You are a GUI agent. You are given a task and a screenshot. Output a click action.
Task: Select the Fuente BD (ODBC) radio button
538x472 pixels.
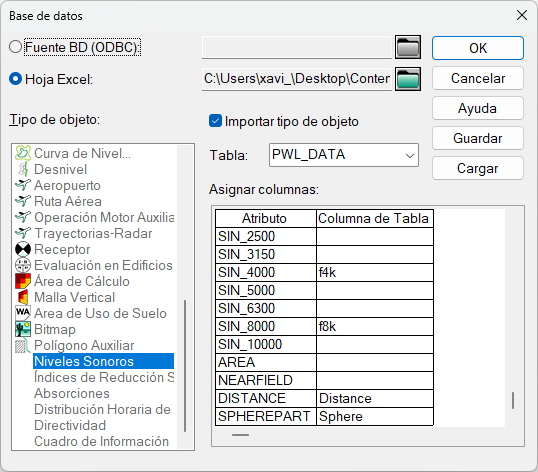[x=15, y=47]
